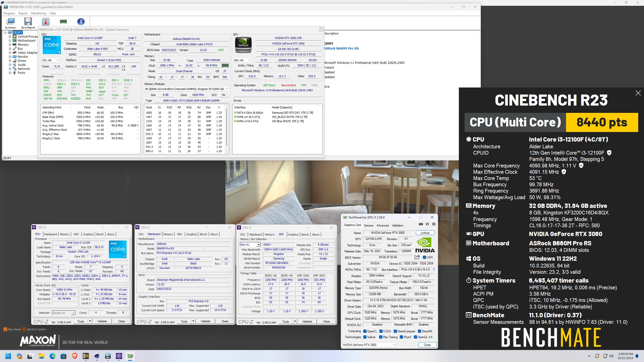Switch to HWiNFO via taskbar icon
The image size is (644, 362).
coord(108,356)
